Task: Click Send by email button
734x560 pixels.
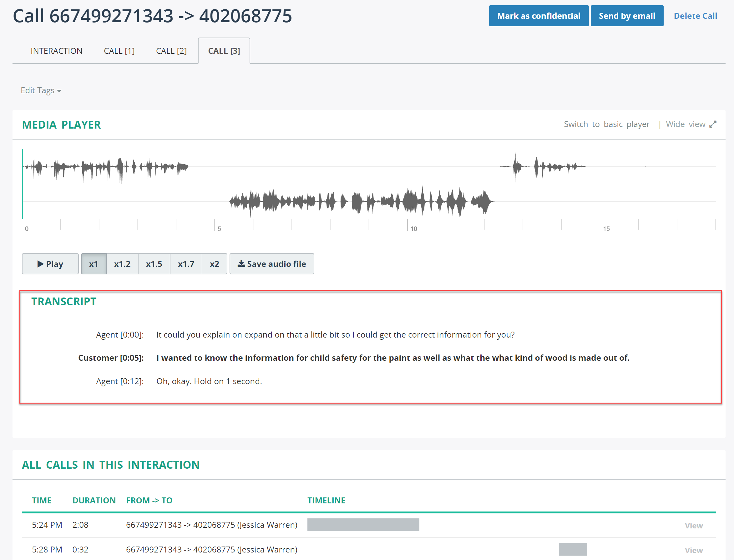Action: [627, 16]
